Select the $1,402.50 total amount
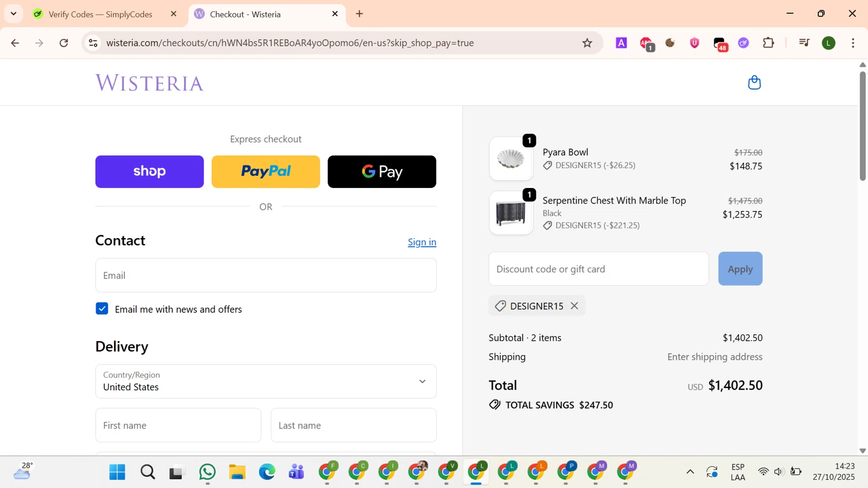Viewport: 868px width, 488px height. tap(735, 385)
